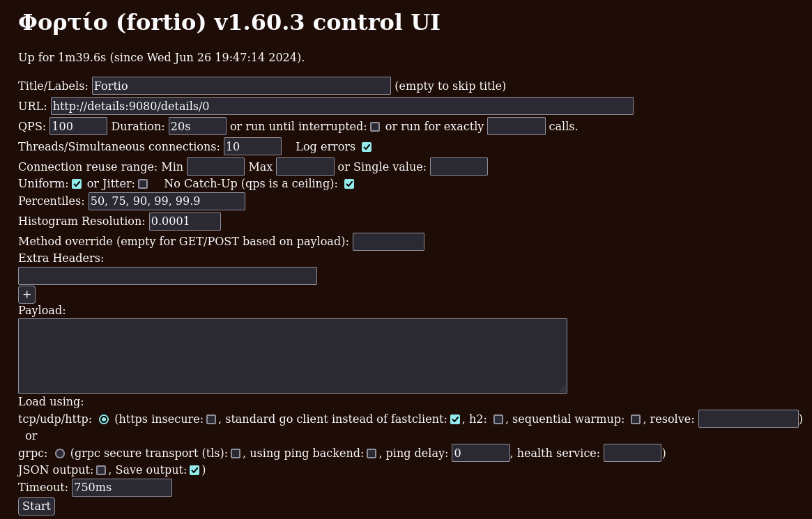Screen dimensions: 812x519
Task: Uncheck the Log errors checkbox
Action: 367,147
